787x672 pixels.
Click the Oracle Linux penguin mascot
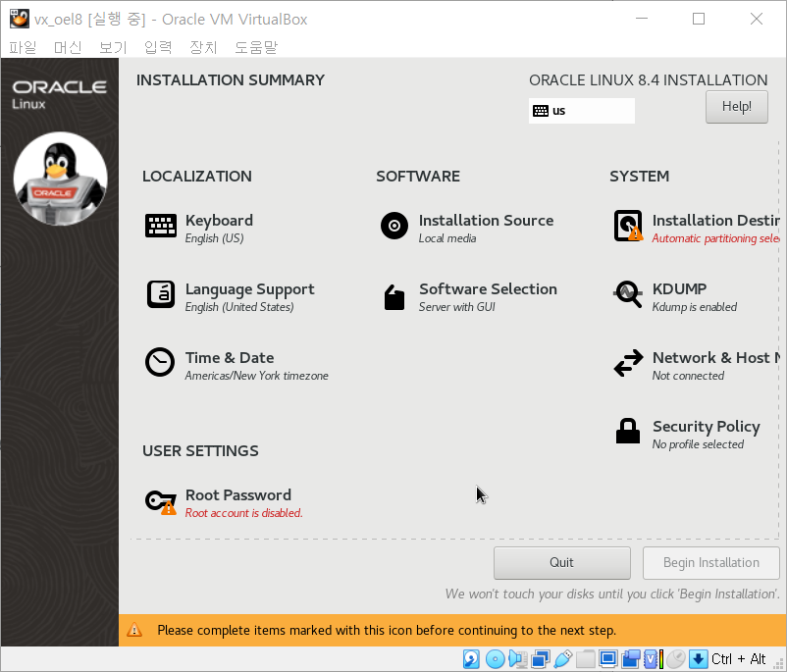click(x=60, y=179)
